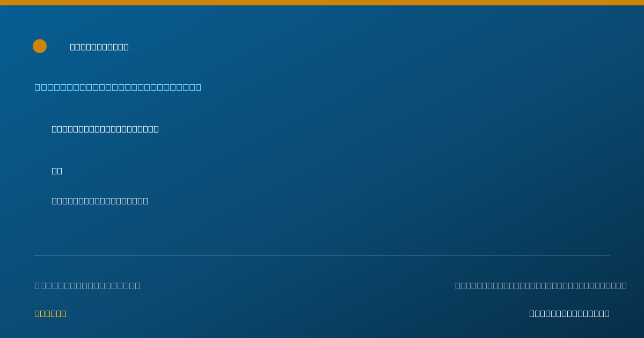Click the orange accent bar along the top

[322, 3]
